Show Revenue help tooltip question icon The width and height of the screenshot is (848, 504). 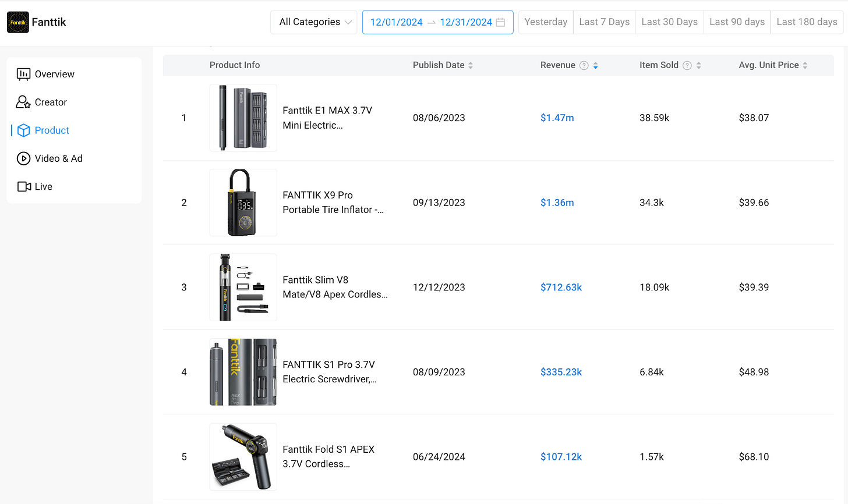pos(584,65)
